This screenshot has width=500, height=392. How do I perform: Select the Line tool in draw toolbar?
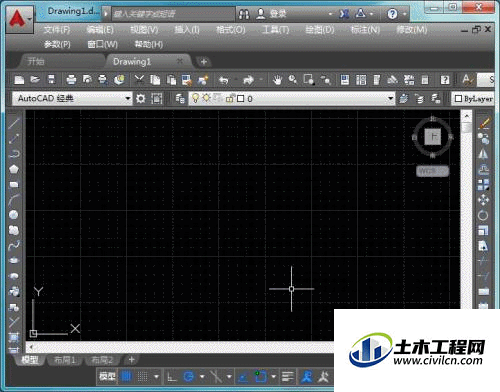(14, 123)
